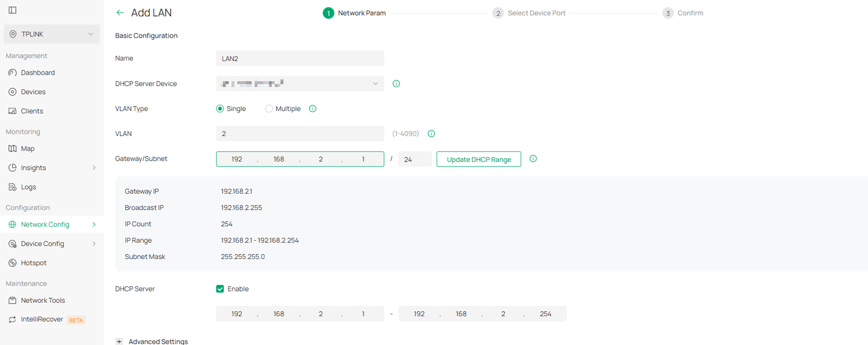Open the Clients view

pos(32,111)
